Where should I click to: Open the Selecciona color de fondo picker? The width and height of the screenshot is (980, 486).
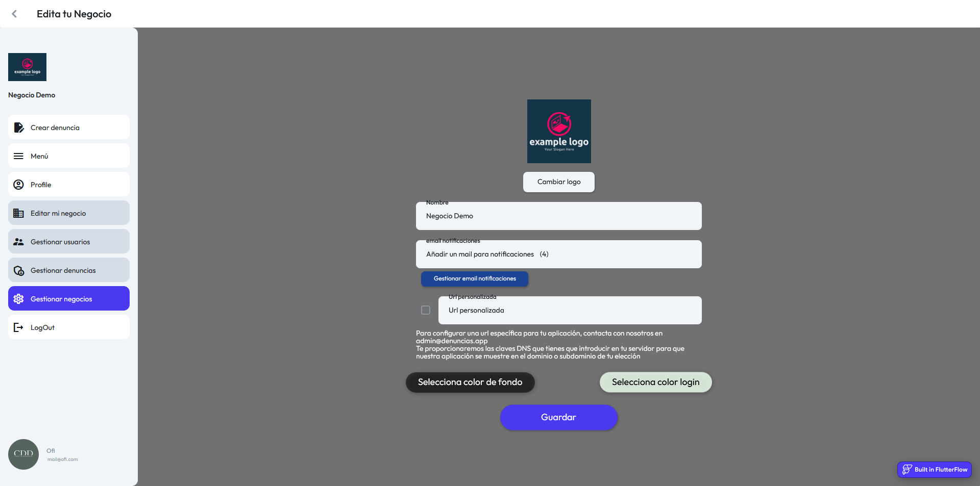click(x=470, y=382)
